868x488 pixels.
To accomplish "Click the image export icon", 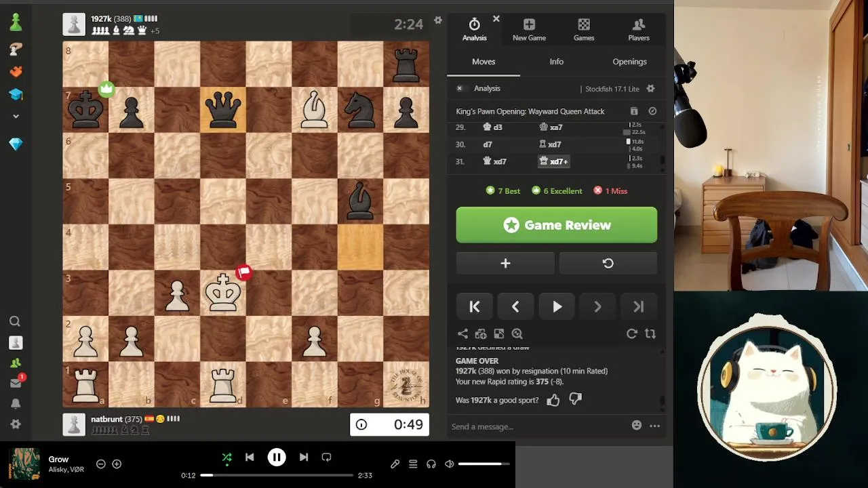I will [499, 333].
